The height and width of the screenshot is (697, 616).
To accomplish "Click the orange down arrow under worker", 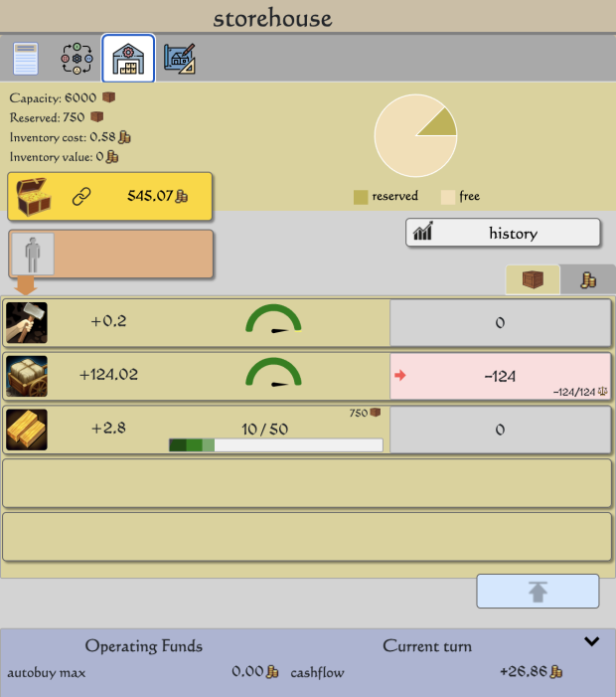I will [x=25, y=285].
